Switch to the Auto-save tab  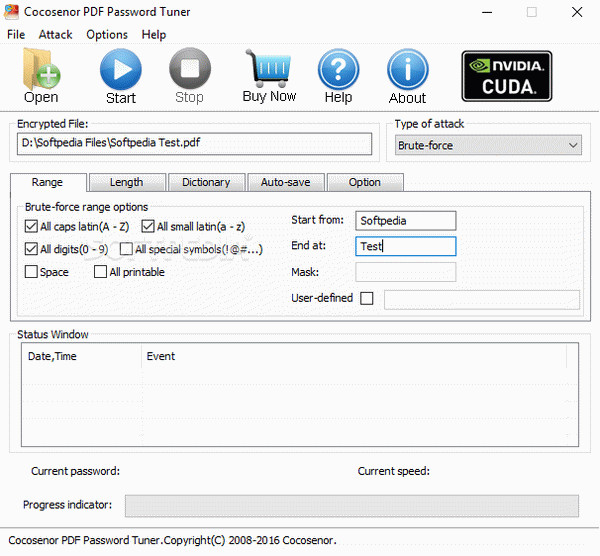285,182
